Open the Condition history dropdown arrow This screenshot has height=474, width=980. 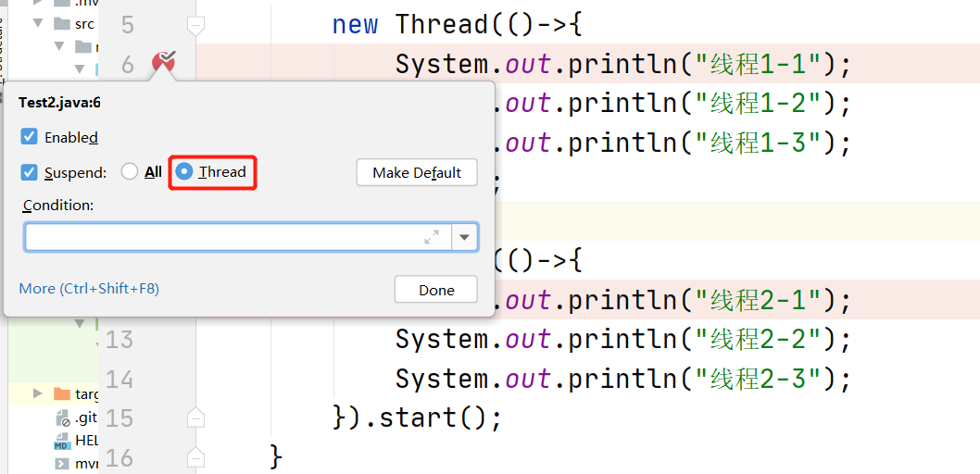[464, 237]
